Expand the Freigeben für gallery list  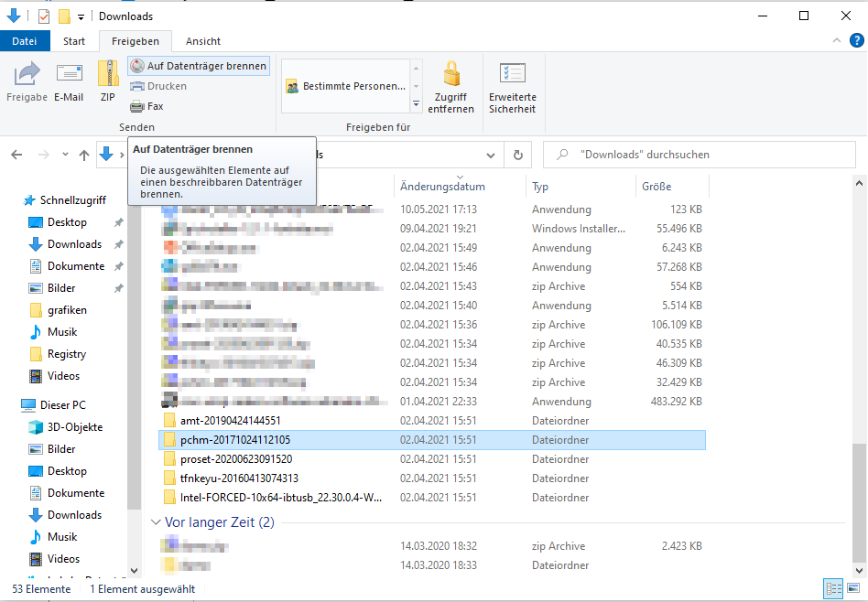[x=416, y=104]
